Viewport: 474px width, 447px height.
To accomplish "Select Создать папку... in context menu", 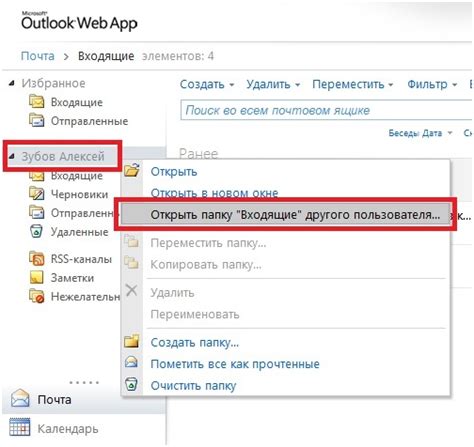I will point(195,342).
